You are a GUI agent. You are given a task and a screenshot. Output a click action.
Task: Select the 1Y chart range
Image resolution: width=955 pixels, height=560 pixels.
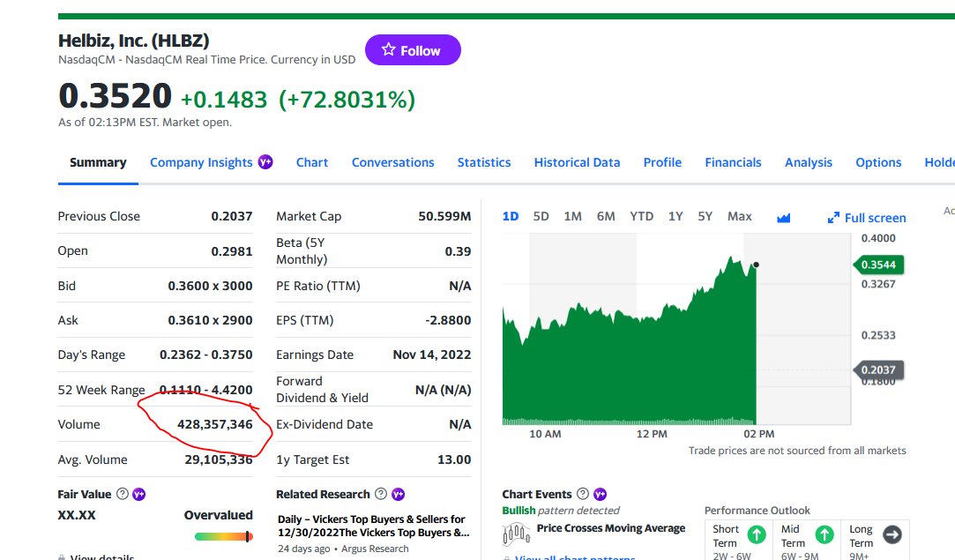pos(675,216)
